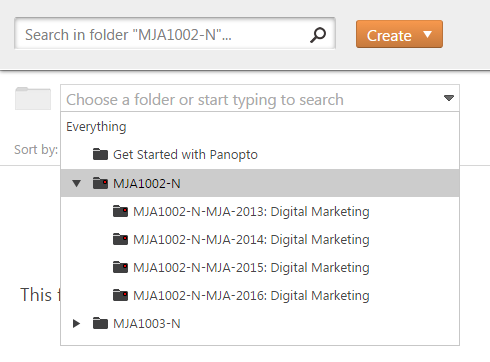Click the Choose a folder search box
Image resolution: width=490 pixels, height=362 pixels.
click(x=260, y=98)
